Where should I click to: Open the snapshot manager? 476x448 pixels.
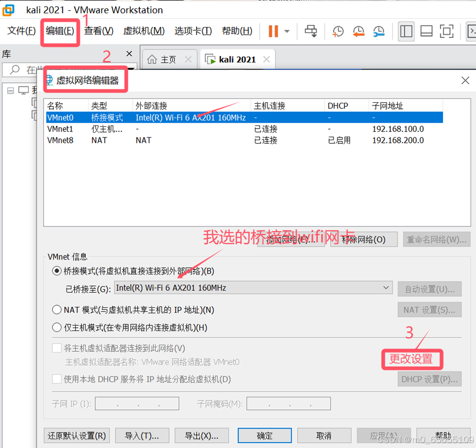point(379,31)
